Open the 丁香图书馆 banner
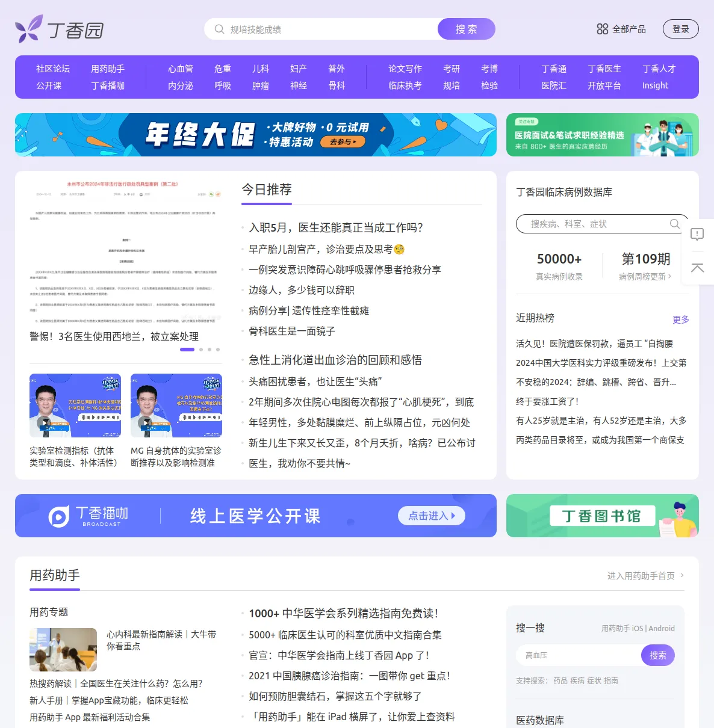This screenshot has width=714, height=728. tap(603, 516)
